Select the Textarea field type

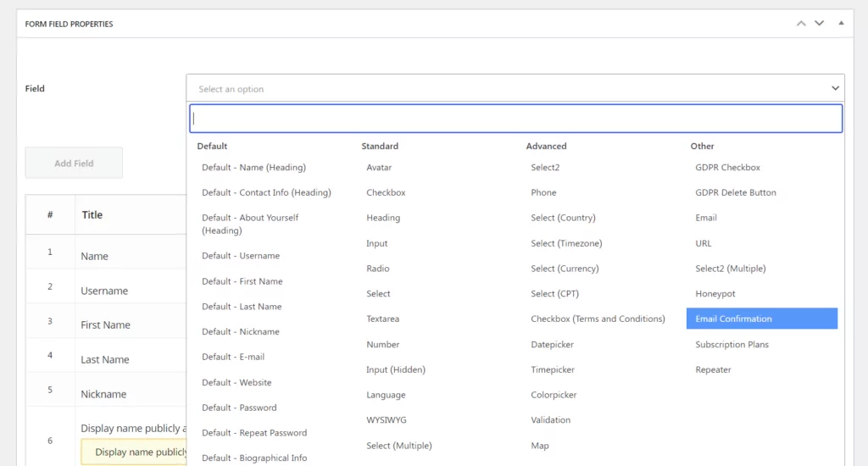[x=382, y=319]
